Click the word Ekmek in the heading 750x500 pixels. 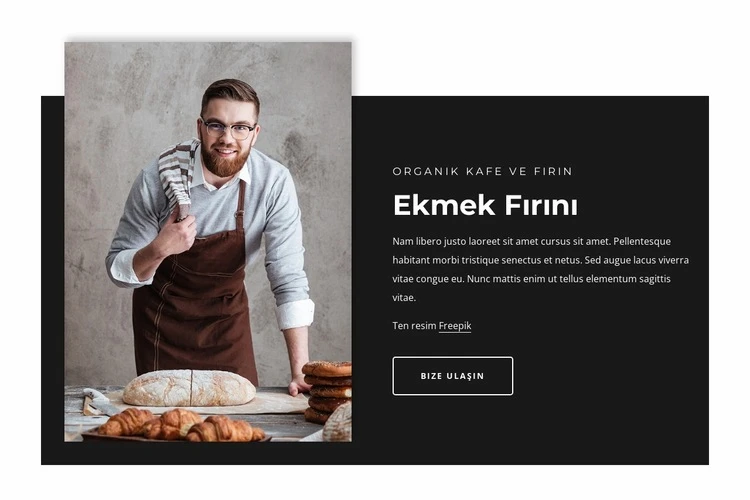444,205
